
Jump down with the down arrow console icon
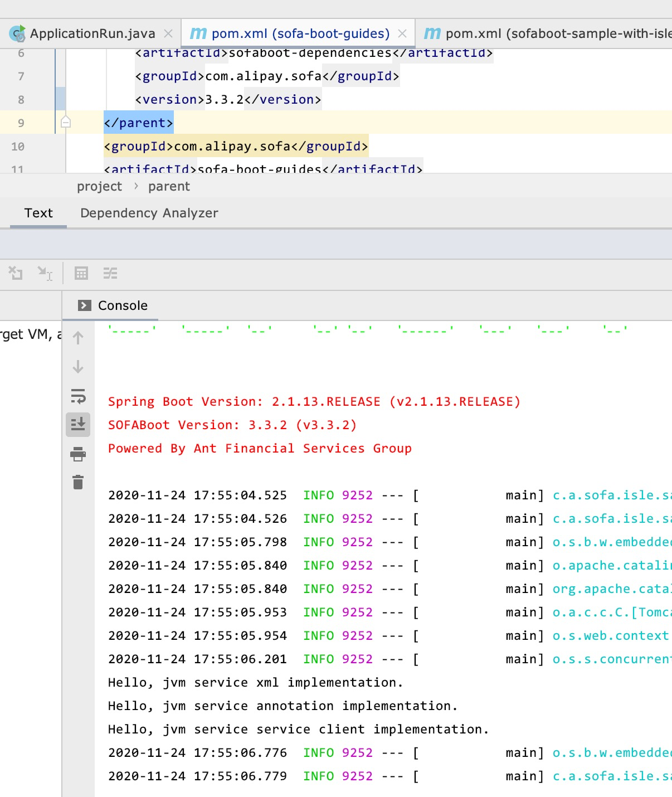[77, 367]
